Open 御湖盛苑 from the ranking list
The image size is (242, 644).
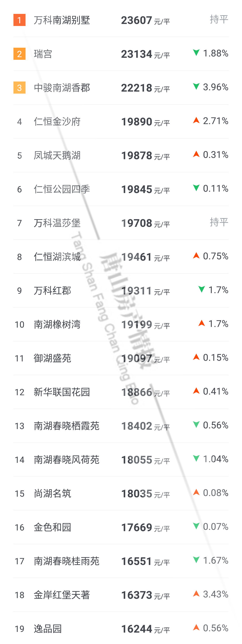[x=52, y=358]
